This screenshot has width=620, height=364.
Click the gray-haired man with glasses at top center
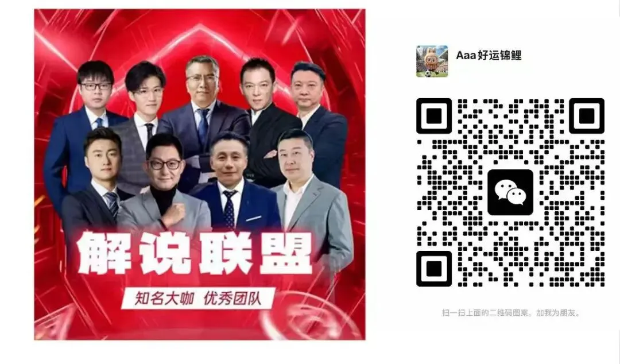tap(203, 107)
